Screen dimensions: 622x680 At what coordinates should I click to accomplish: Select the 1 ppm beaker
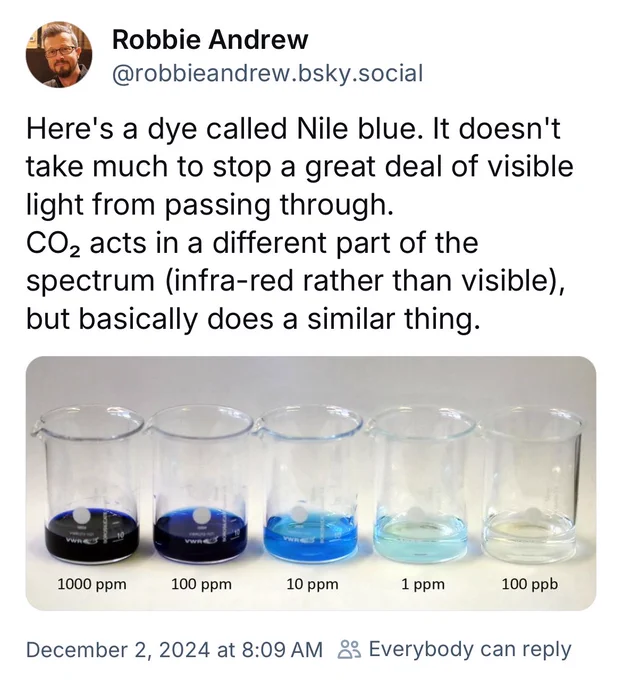coord(422,485)
